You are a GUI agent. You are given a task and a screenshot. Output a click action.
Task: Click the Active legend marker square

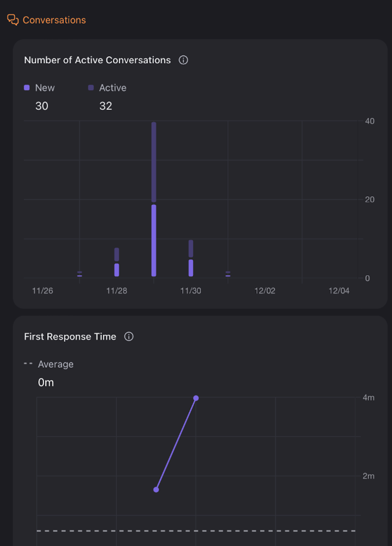91,88
